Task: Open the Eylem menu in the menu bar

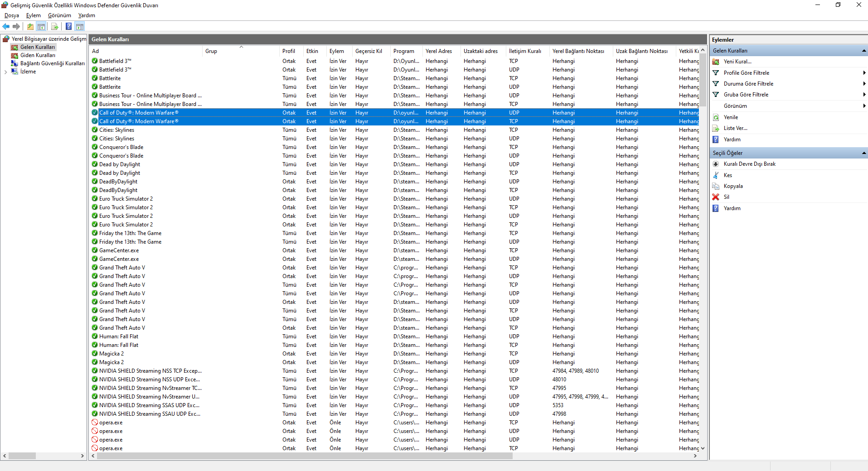Action: coord(34,15)
